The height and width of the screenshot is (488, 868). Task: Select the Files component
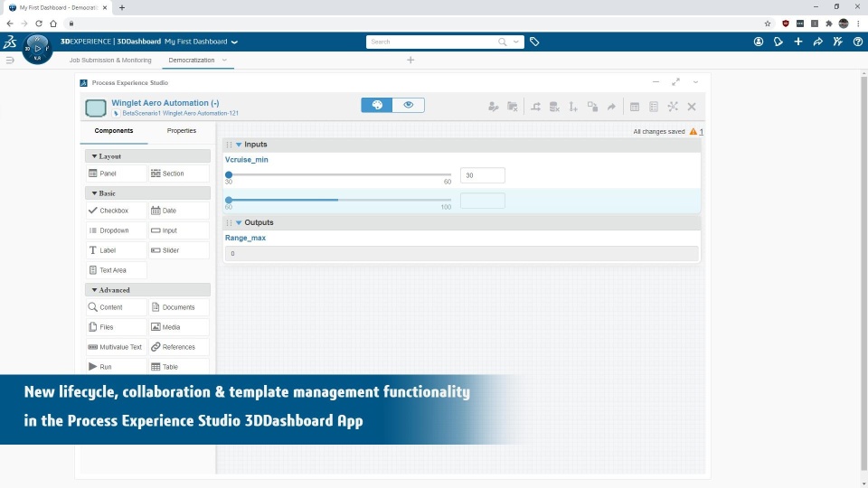(x=117, y=327)
